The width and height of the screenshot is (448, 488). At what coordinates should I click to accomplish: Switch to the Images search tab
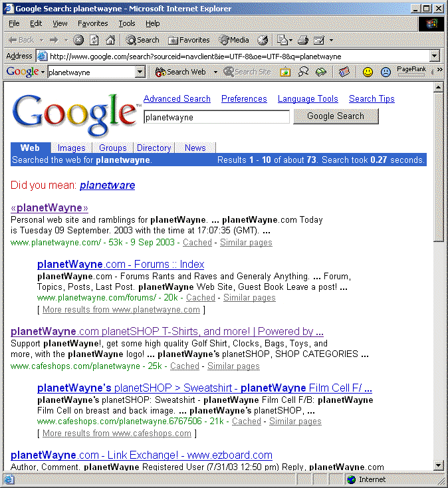point(71,148)
